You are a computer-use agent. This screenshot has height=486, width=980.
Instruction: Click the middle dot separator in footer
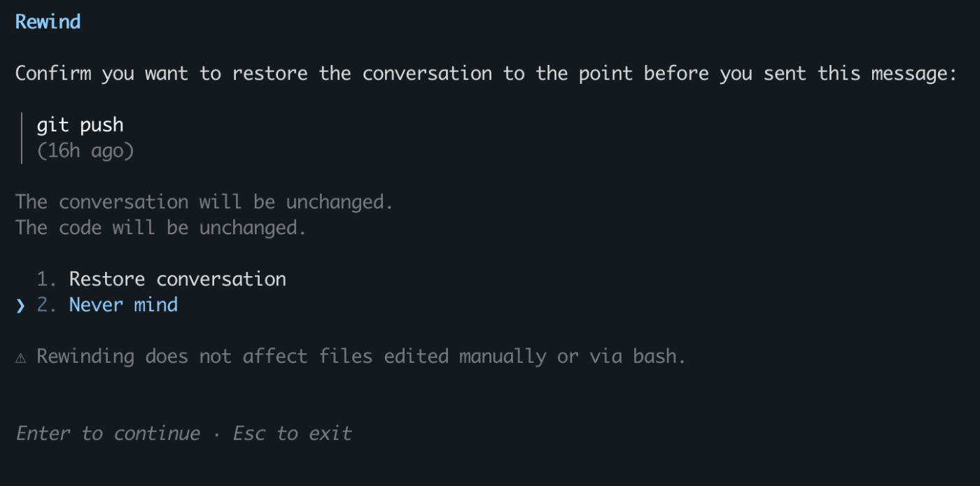pyautogui.click(x=216, y=434)
